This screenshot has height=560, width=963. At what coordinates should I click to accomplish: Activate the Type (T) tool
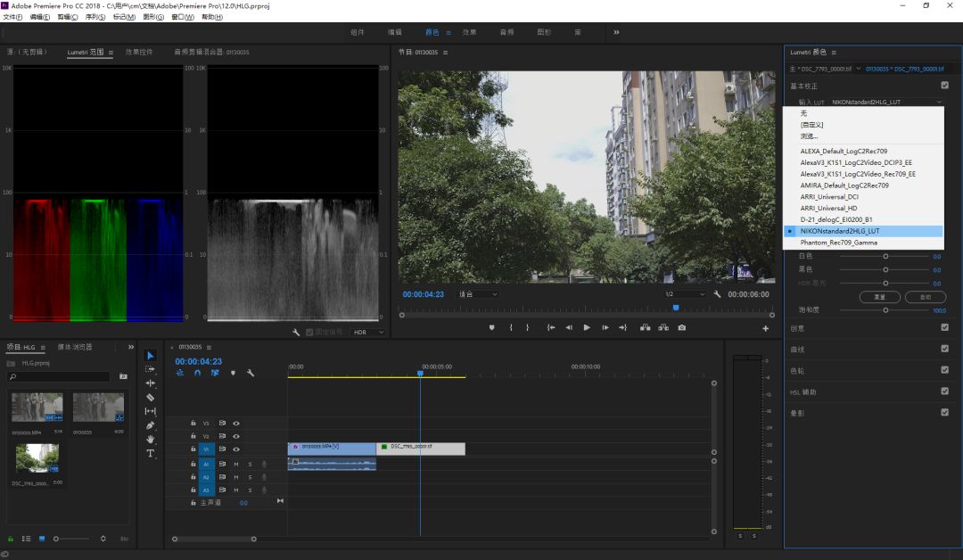click(x=150, y=454)
